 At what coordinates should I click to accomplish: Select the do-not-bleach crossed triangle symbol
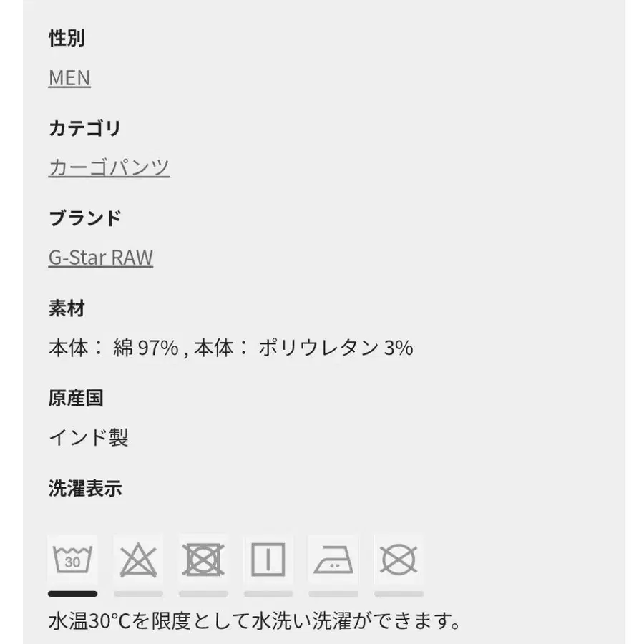click(138, 559)
